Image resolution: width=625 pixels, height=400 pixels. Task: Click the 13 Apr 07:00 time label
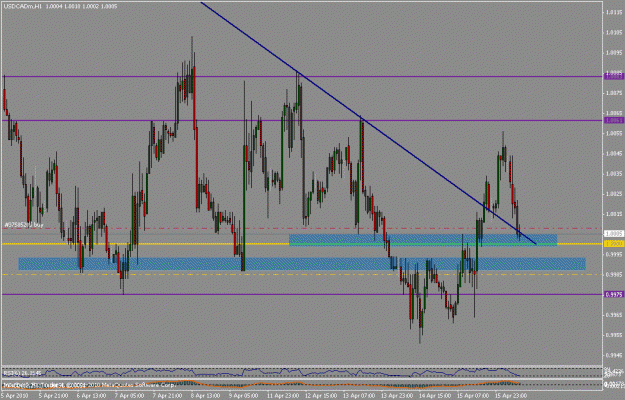click(x=360, y=396)
